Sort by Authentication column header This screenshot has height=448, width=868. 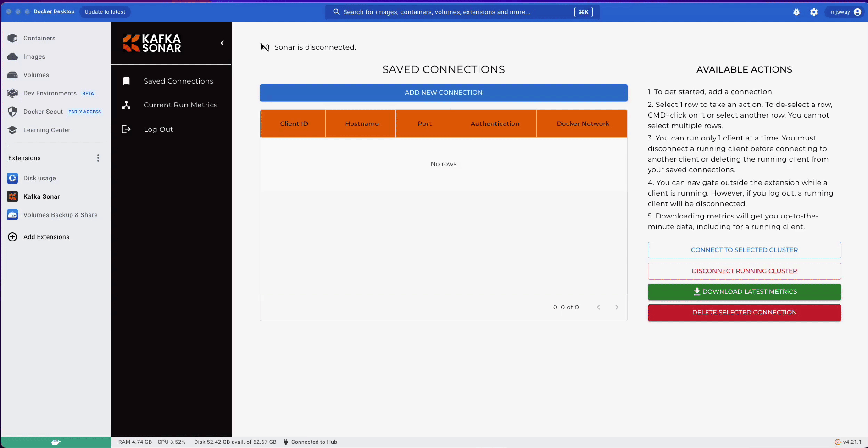tap(495, 123)
